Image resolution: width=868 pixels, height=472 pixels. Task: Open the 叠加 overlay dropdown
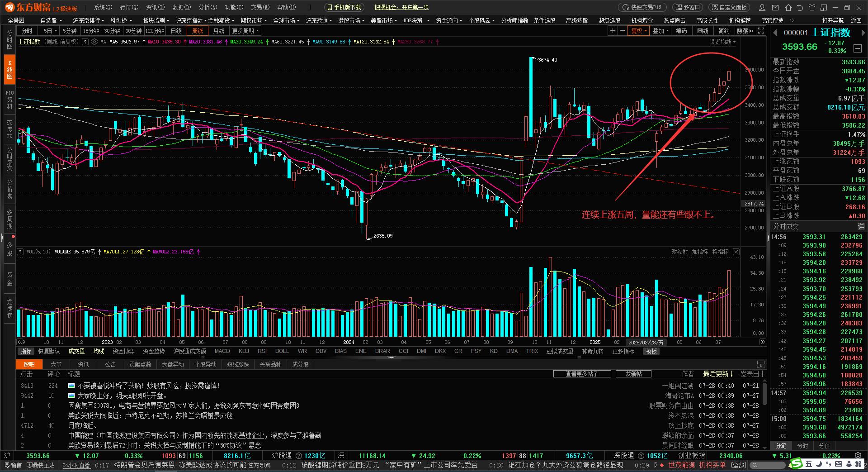[661, 31]
